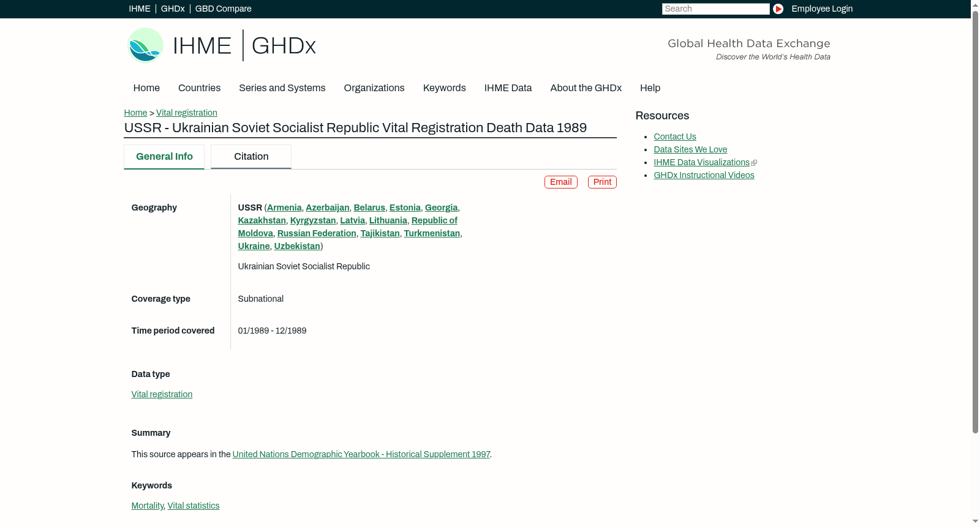The width and height of the screenshot is (980, 527).
Task: Open the Armenia geography link
Action: 284,207
